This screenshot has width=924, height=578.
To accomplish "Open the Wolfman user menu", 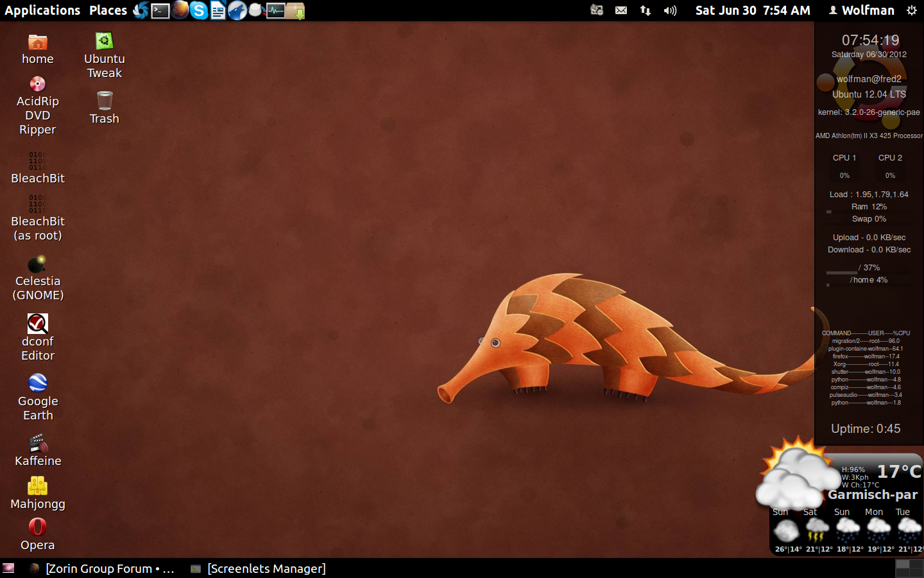I will tap(861, 10).
